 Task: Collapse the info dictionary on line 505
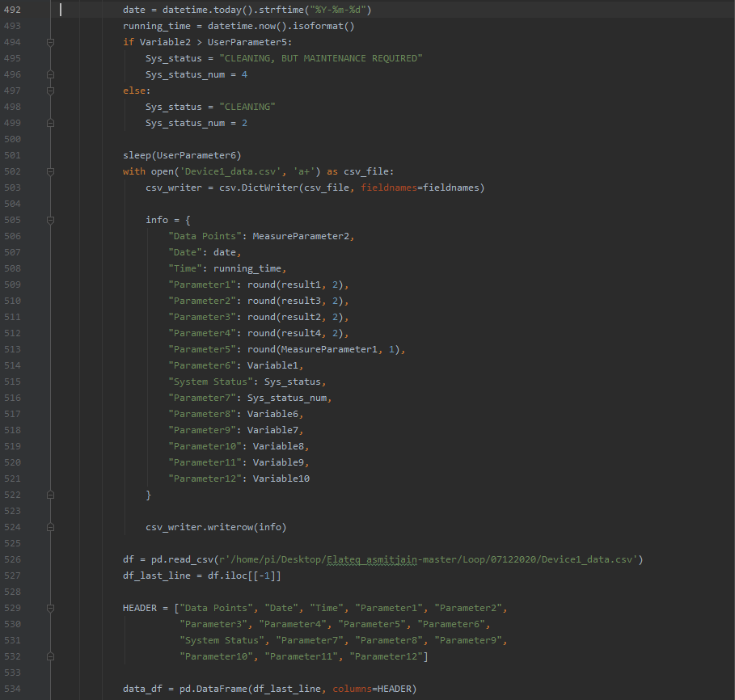pos(51,220)
